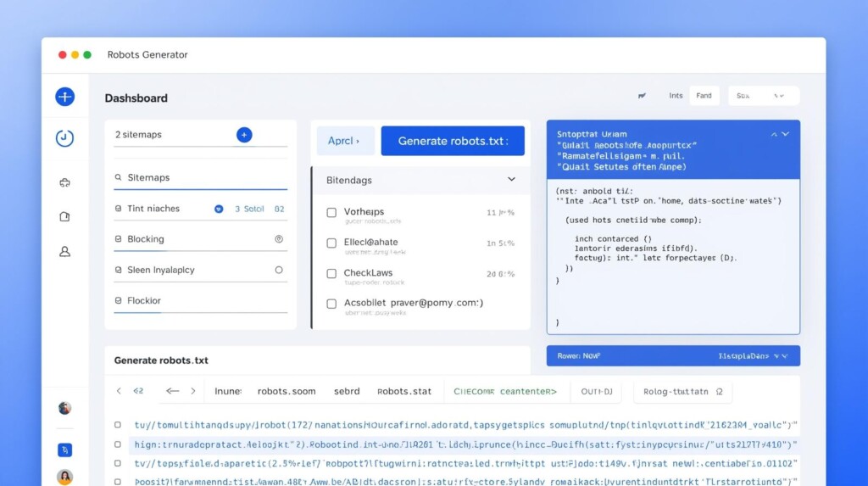
Task: Open the user profile icon in sidebar
Action: pos(64,252)
